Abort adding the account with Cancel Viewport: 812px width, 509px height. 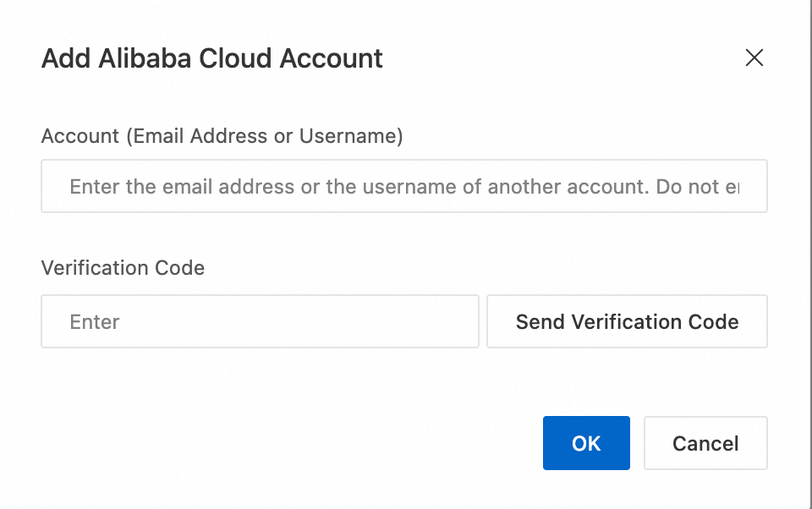(705, 443)
